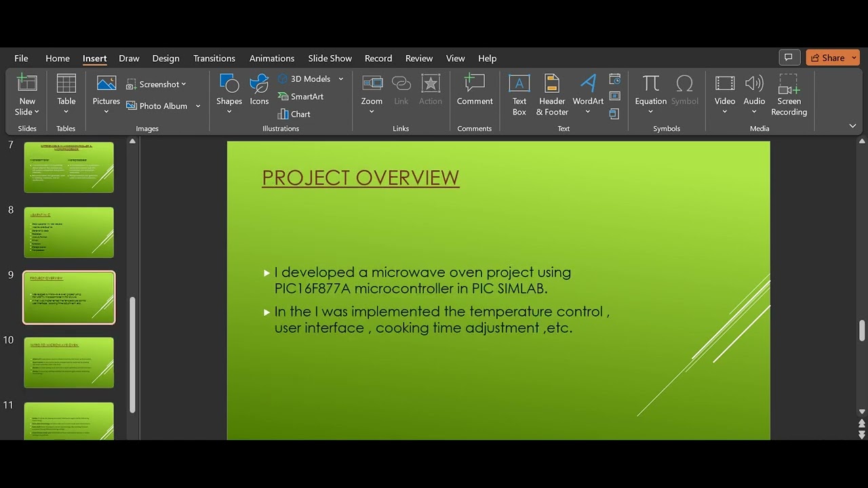Viewport: 868px width, 488px height.
Task: Open Header & Footer
Action: pyautogui.click(x=552, y=95)
